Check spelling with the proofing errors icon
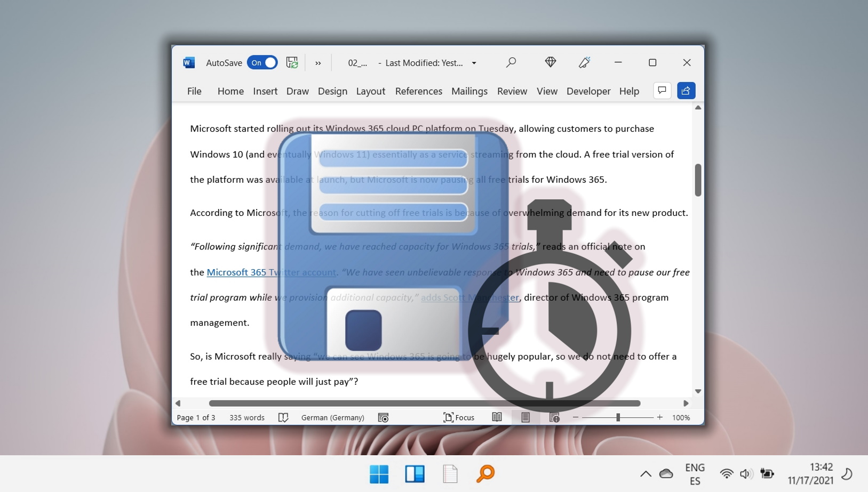This screenshot has width=868, height=492. [284, 417]
